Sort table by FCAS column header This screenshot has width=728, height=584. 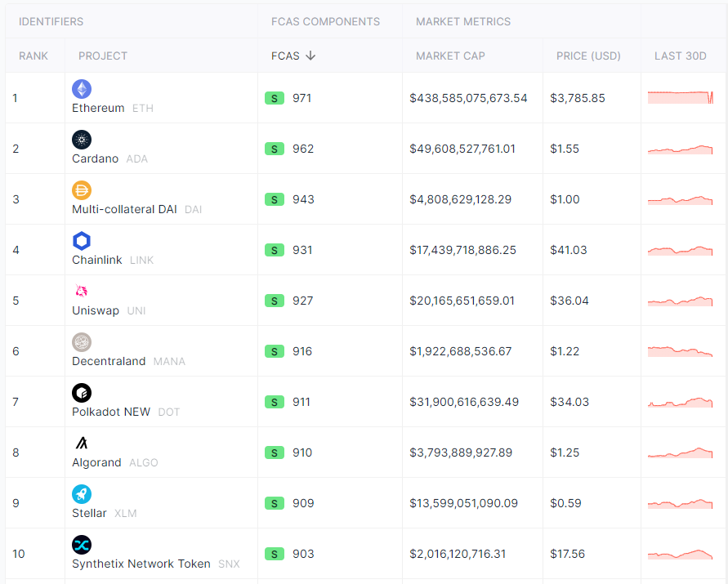285,56
